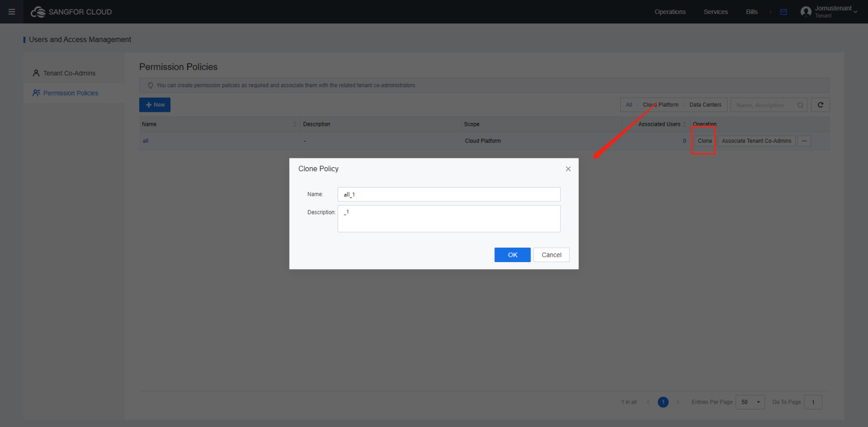Click the search magnifier icon

click(800, 105)
